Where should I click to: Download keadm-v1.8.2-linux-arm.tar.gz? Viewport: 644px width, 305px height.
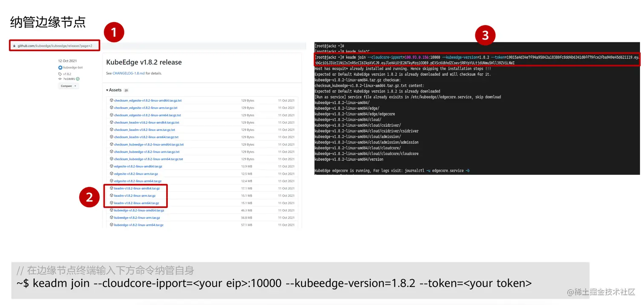coord(135,196)
